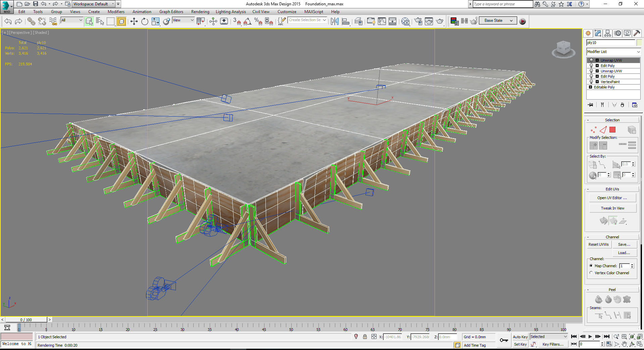Switch to the Create panel tab
The width and height of the screenshot is (644, 350).
[x=588, y=33]
